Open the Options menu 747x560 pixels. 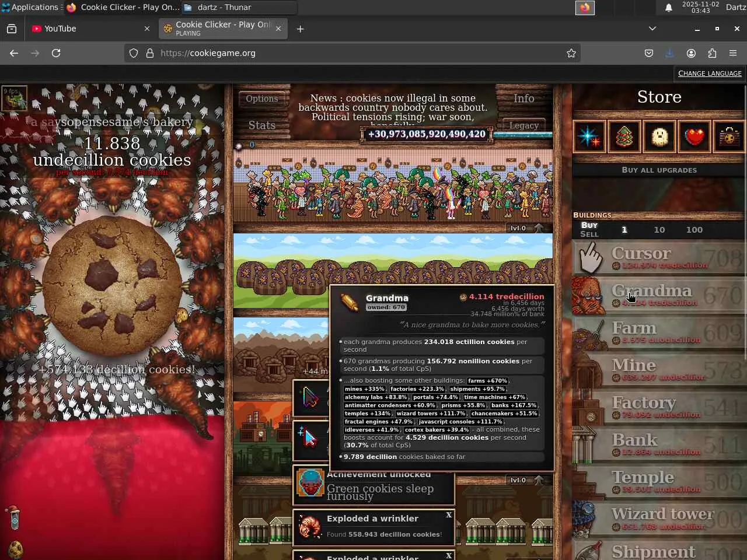coord(262,99)
